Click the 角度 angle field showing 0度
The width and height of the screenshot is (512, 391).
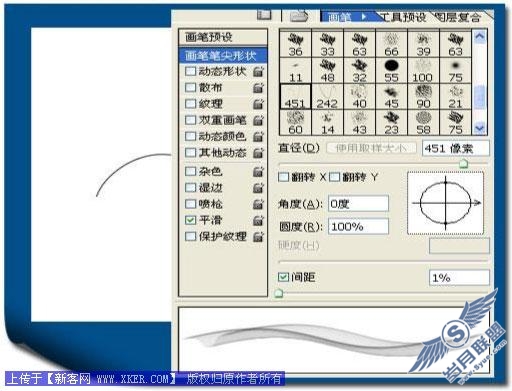click(x=358, y=203)
